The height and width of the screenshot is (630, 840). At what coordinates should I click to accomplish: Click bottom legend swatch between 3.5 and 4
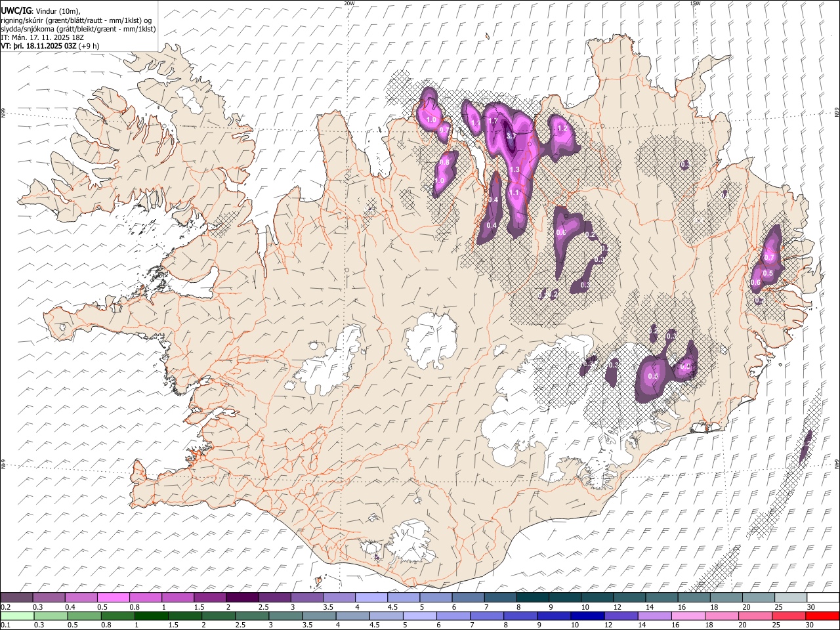pos(319,616)
